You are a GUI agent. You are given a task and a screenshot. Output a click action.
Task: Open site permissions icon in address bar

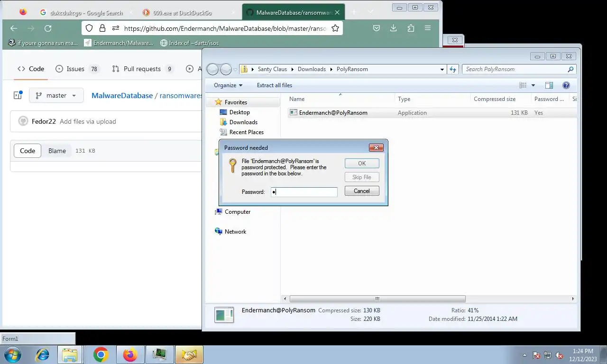pyautogui.click(x=115, y=28)
